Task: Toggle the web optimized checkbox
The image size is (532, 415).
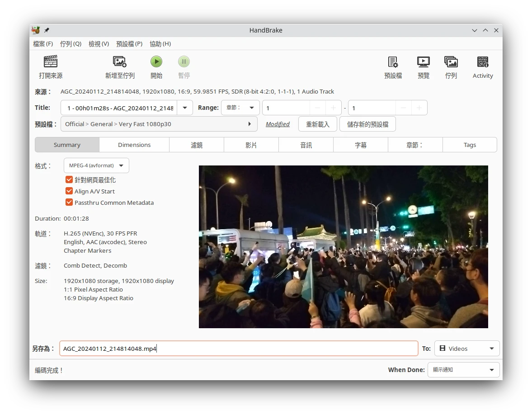Action: click(x=69, y=180)
